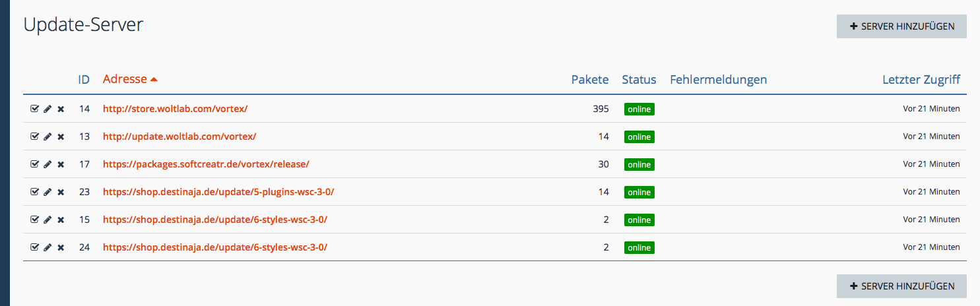Remove server ID 24 with X icon
980x306 pixels.
coord(61,247)
